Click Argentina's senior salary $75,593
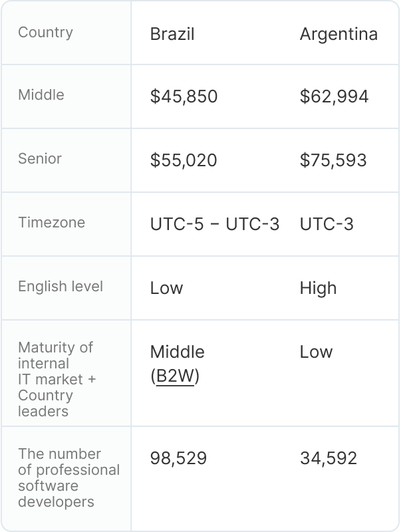The height and width of the screenshot is (532, 413). 333,161
